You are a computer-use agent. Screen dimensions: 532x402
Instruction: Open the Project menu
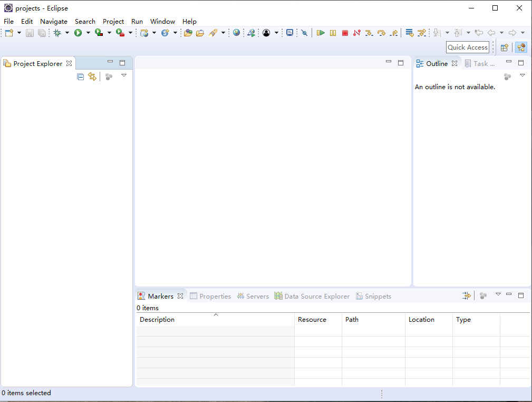click(x=113, y=22)
